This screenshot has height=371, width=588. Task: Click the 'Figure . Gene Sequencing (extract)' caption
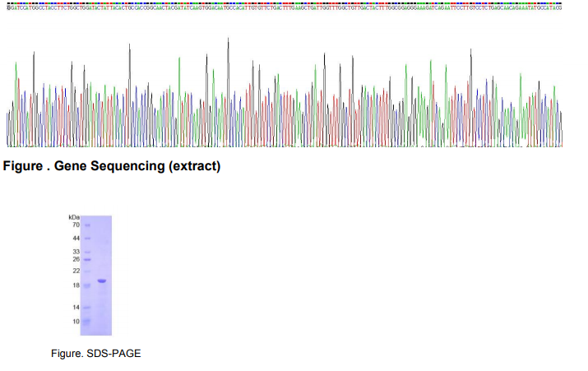[x=112, y=166]
